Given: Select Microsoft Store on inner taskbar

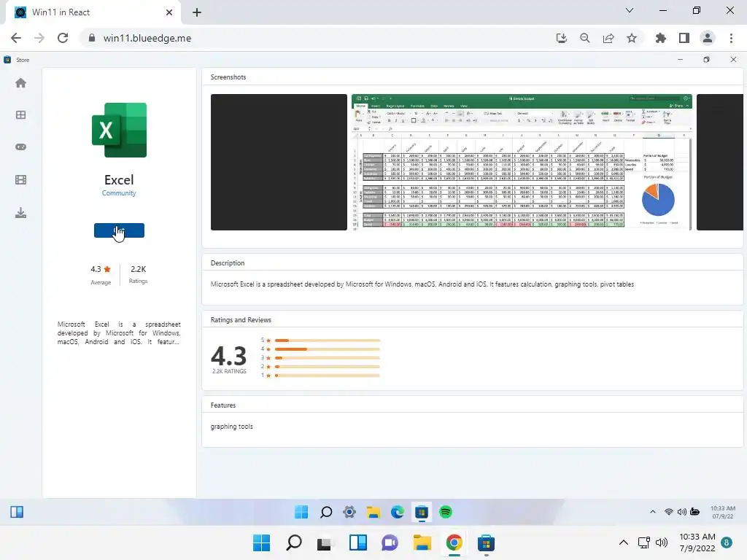Looking at the screenshot, I should tap(421, 512).
